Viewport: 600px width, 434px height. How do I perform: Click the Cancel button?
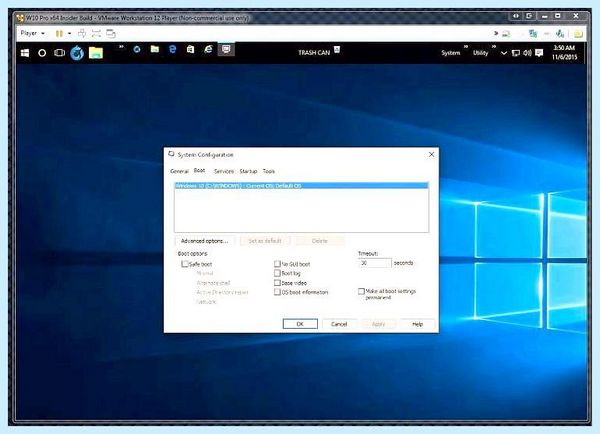coord(339,324)
